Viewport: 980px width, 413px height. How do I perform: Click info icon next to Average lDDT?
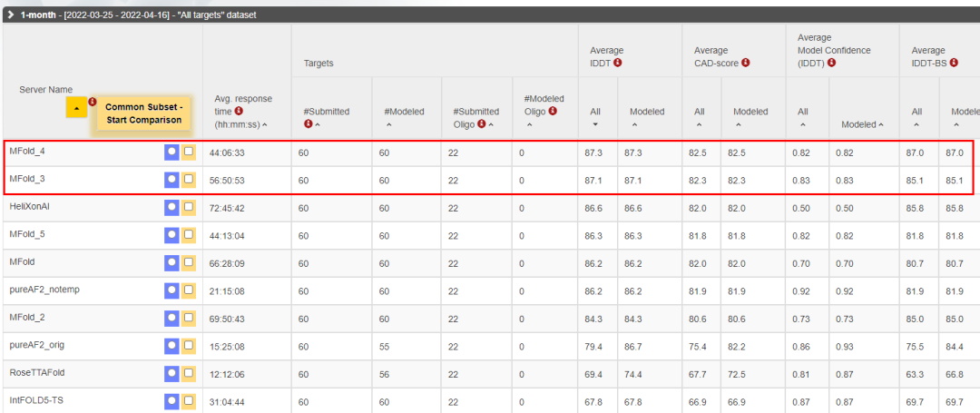tap(617, 64)
